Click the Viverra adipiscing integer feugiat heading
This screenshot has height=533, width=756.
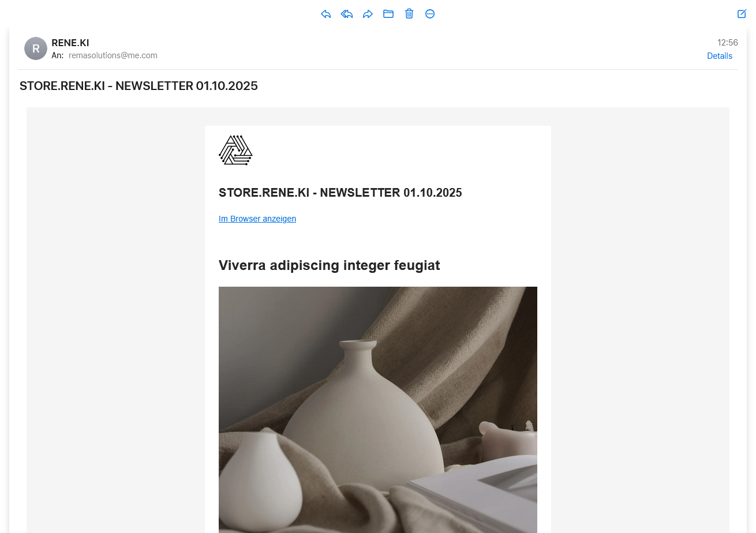click(x=330, y=265)
